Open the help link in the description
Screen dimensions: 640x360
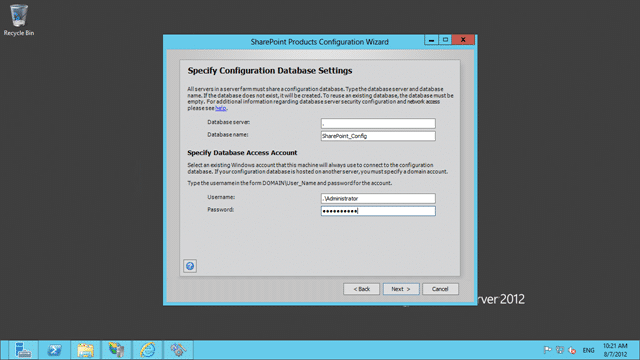point(220,108)
